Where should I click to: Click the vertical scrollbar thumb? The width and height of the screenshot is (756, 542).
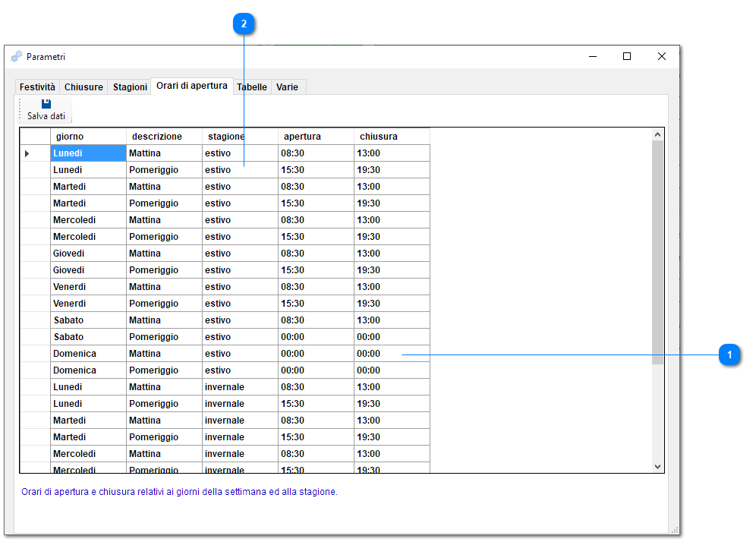click(657, 253)
